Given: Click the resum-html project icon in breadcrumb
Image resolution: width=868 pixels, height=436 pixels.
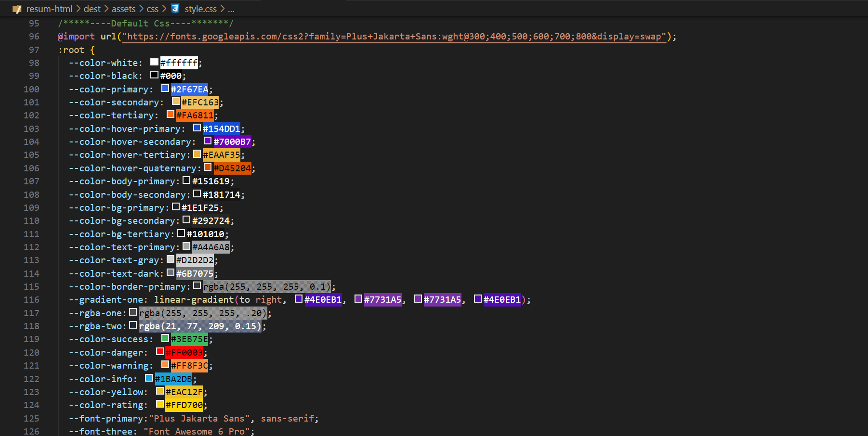Looking at the screenshot, I should [17, 9].
